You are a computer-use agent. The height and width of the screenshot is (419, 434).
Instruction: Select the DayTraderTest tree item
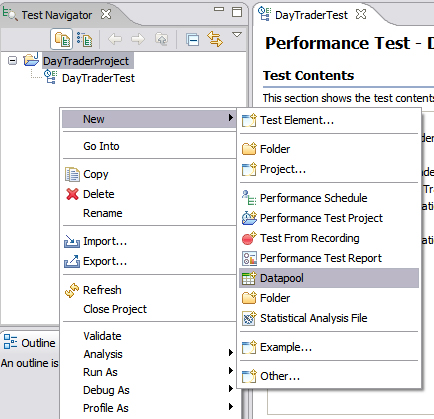click(98, 78)
